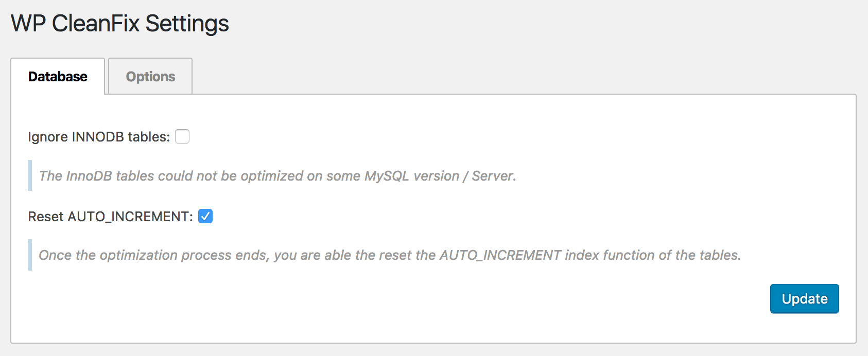Click the white checkmark in the blue checkbox

(x=205, y=216)
